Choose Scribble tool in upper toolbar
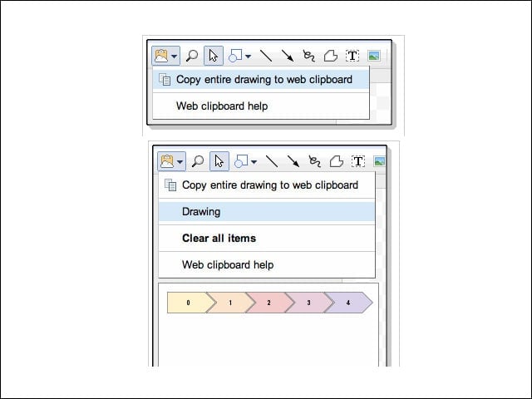The height and width of the screenshot is (399, 532). pos(308,56)
